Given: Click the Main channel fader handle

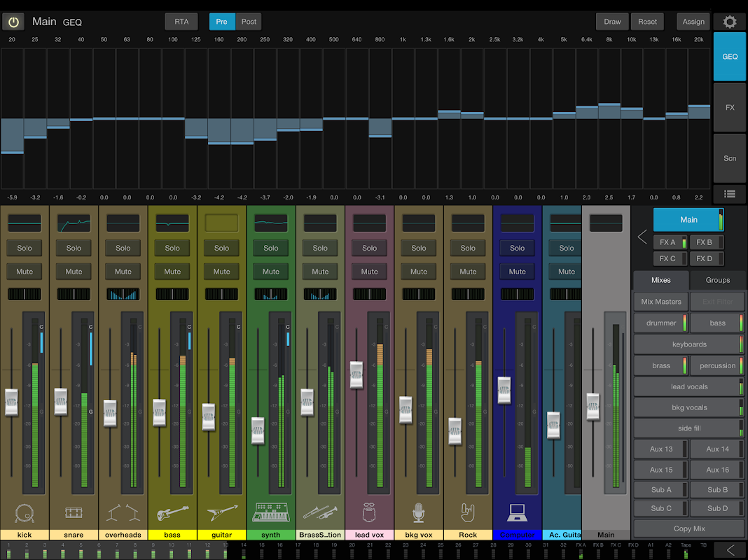Looking at the screenshot, I should point(593,407).
